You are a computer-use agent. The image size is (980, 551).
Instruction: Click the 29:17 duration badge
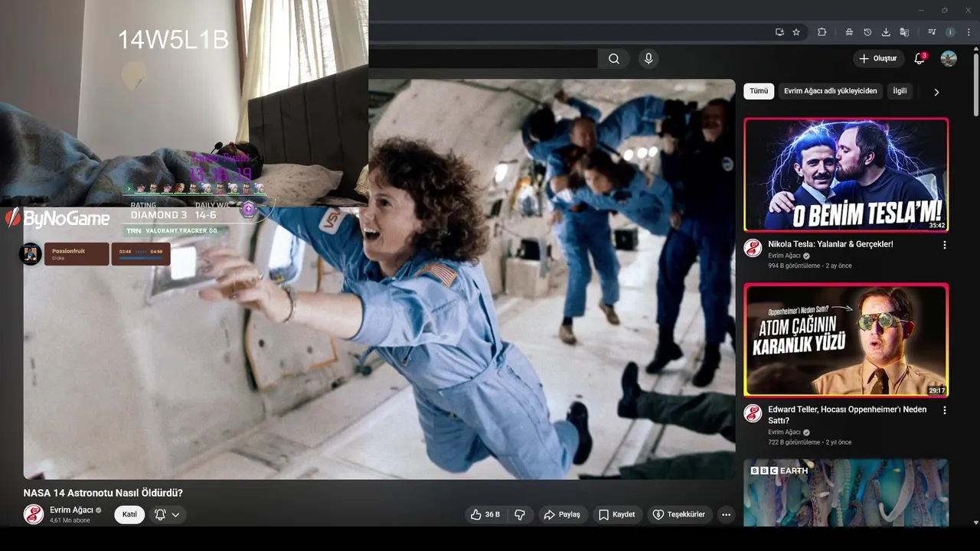point(937,390)
